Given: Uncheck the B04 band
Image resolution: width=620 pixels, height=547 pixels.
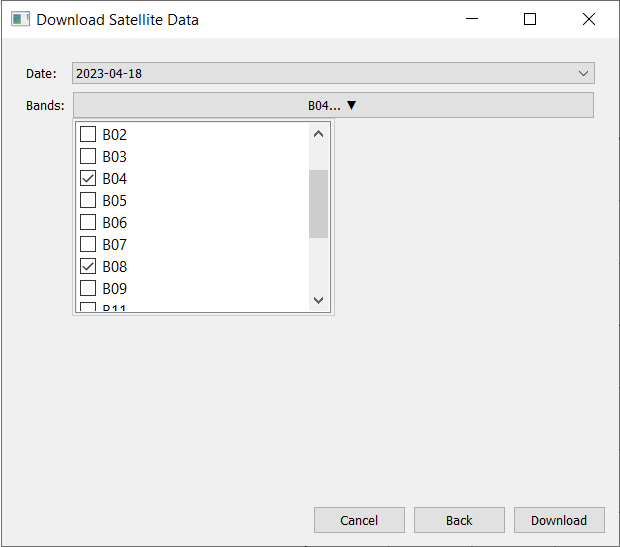Looking at the screenshot, I should pos(88,178).
